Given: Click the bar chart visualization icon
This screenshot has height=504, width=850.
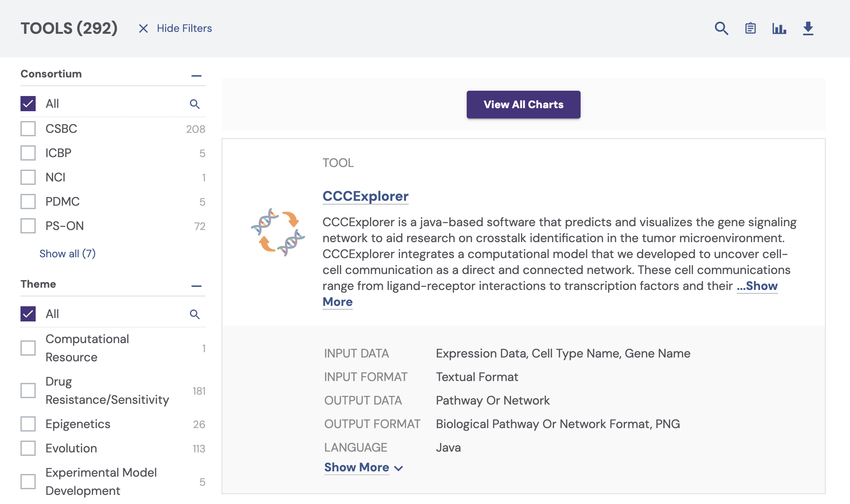Looking at the screenshot, I should [x=779, y=28].
